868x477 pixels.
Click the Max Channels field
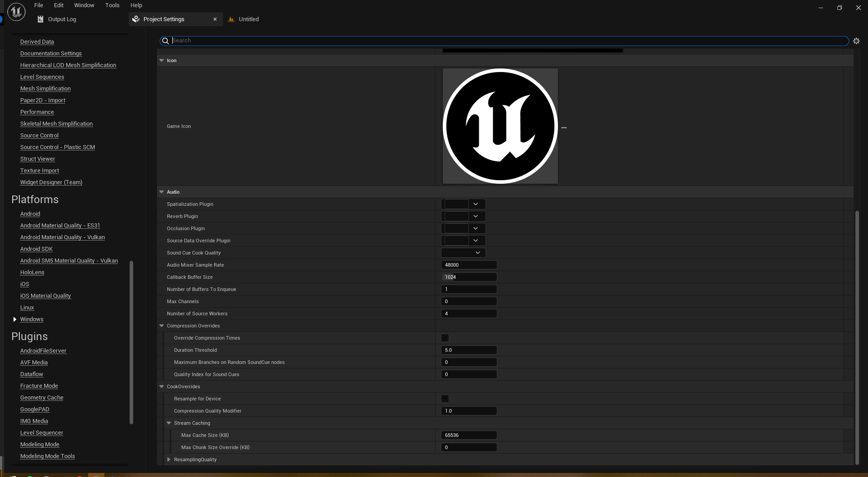coord(469,301)
